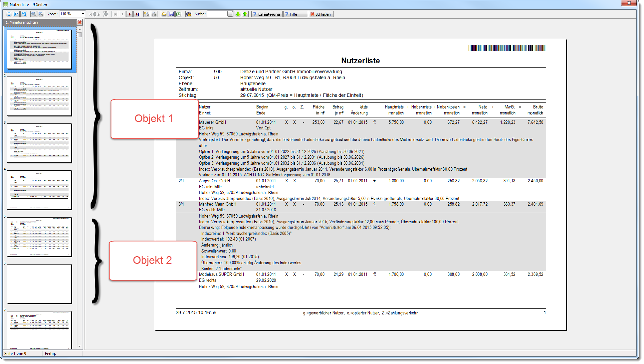This screenshot has width=644, height=364.
Task: Go to the previous page
Action: pos(122,14)
